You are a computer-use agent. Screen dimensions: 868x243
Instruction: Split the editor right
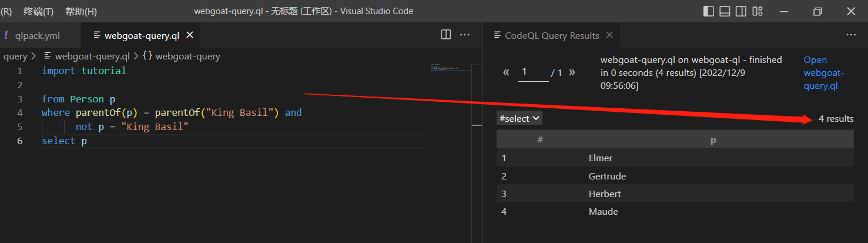pyautogui.click(x=446, y=35)
